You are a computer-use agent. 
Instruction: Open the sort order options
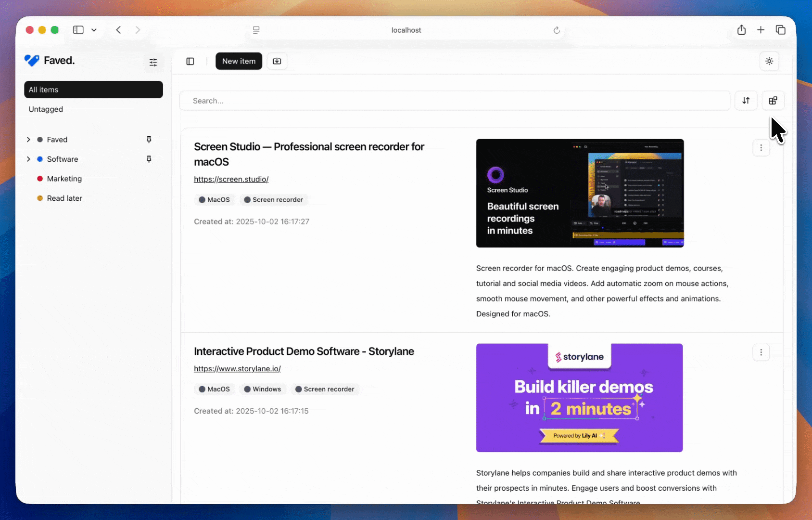746,101
